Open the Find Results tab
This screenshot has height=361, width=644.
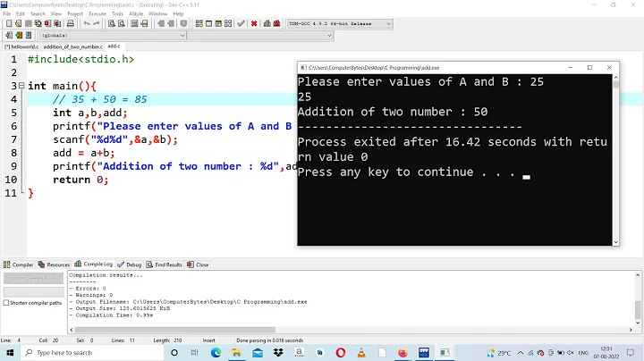pyautogui.click(x=165, y=264)
